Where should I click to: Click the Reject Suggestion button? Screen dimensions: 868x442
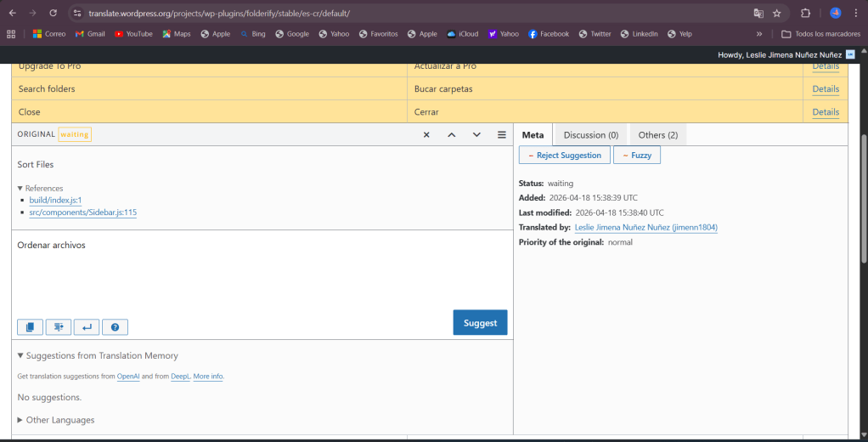pos(564,156)
